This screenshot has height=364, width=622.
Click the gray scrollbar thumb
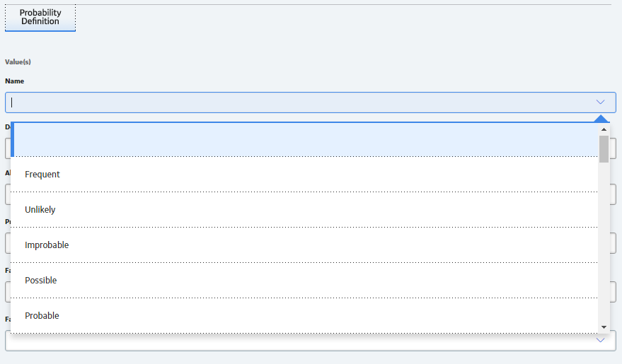604,149
